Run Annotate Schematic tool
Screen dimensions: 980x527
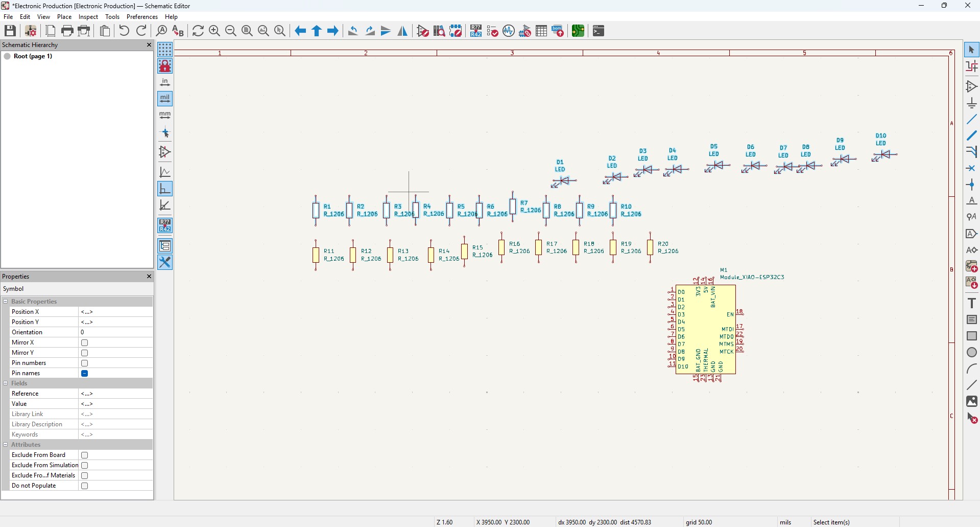pos(476,31)
